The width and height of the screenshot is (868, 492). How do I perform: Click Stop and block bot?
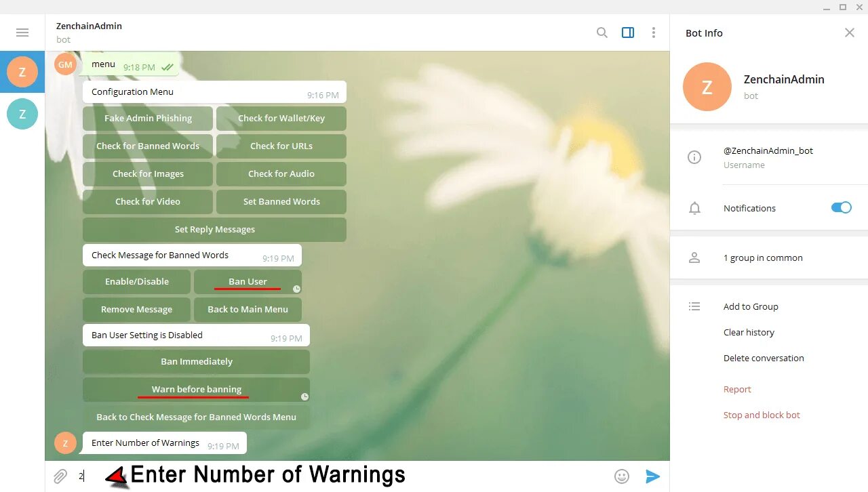(x=762, y=415)
